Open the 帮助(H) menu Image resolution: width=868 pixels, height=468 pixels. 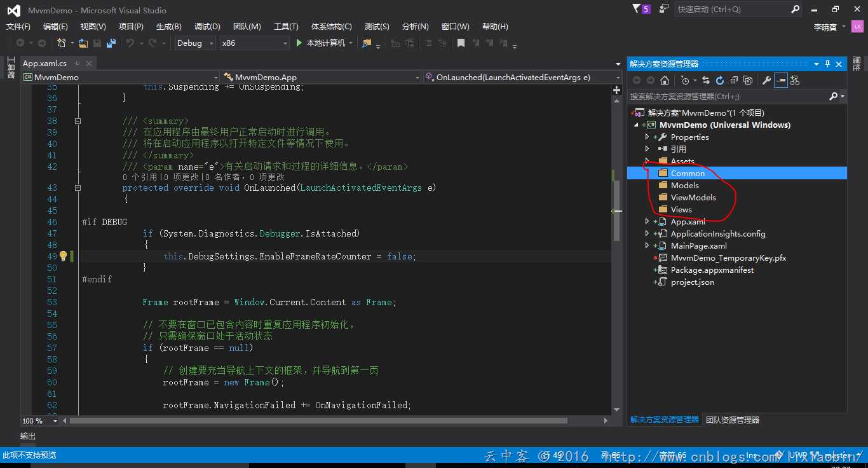pyautogui.click(x=495, y=26)
